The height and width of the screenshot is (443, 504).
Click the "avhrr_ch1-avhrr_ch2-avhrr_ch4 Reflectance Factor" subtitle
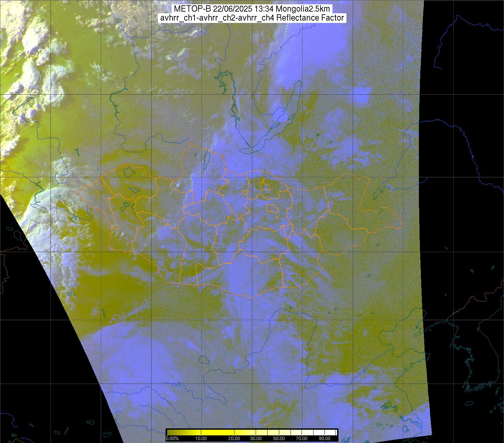(x=252, y=18)
